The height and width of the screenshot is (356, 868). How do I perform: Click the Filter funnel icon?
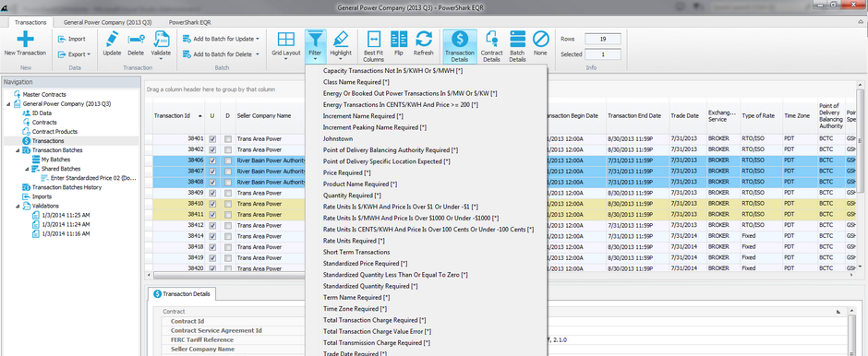[315, 40]
